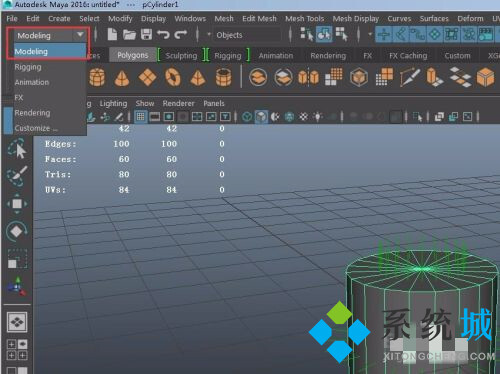Choose Rigging from the menu set list

28,67
